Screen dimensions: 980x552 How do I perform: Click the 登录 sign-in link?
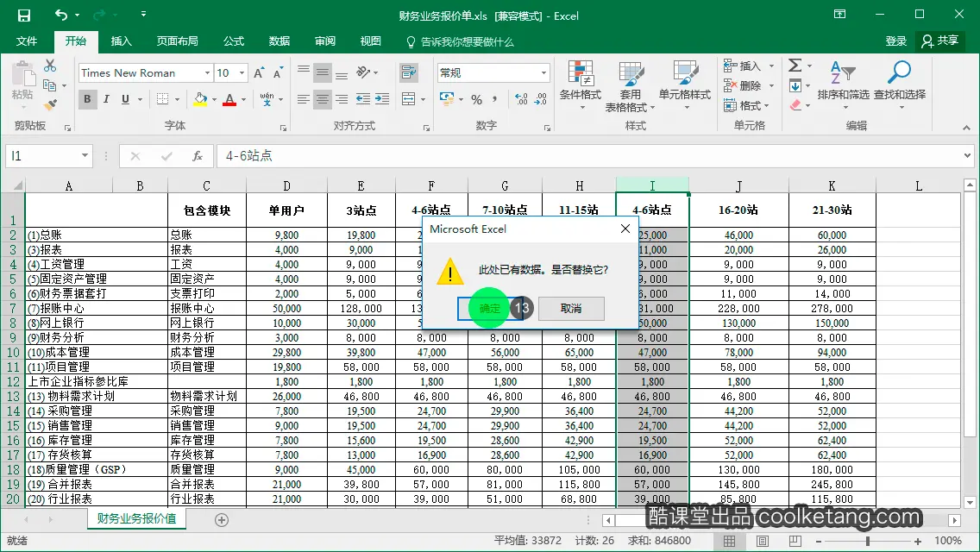tap(895, 41)
